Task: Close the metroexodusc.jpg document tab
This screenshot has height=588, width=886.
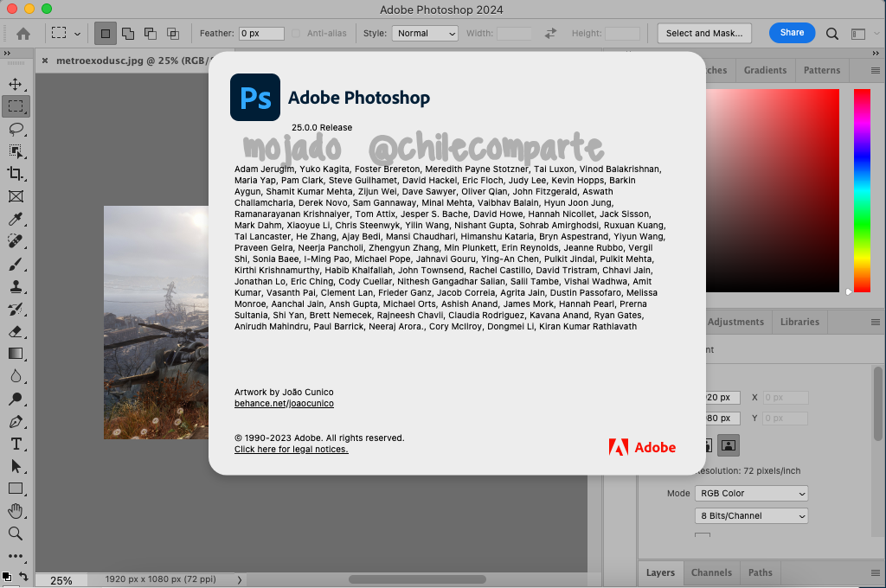Action: click(x=45, y=61)
